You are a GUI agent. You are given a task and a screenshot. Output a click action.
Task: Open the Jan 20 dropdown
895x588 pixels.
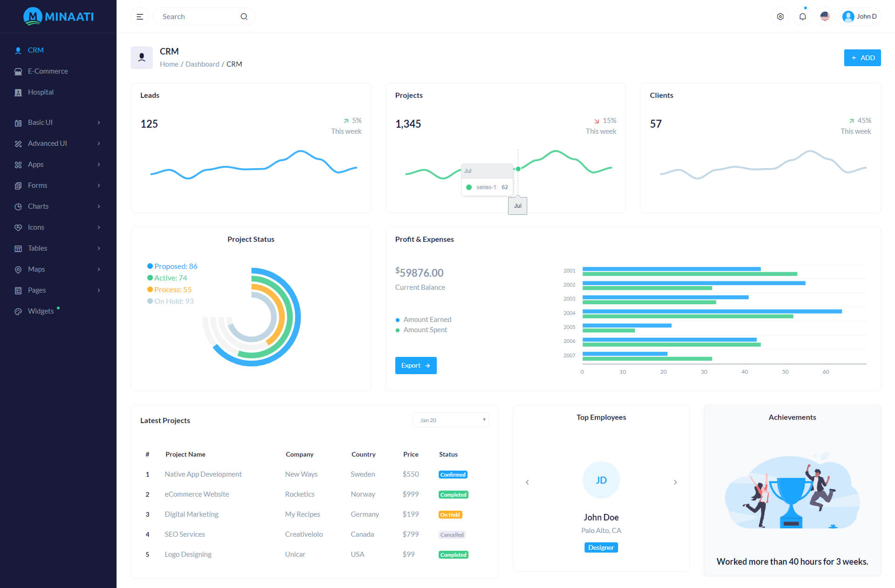[x=450, y=420]
